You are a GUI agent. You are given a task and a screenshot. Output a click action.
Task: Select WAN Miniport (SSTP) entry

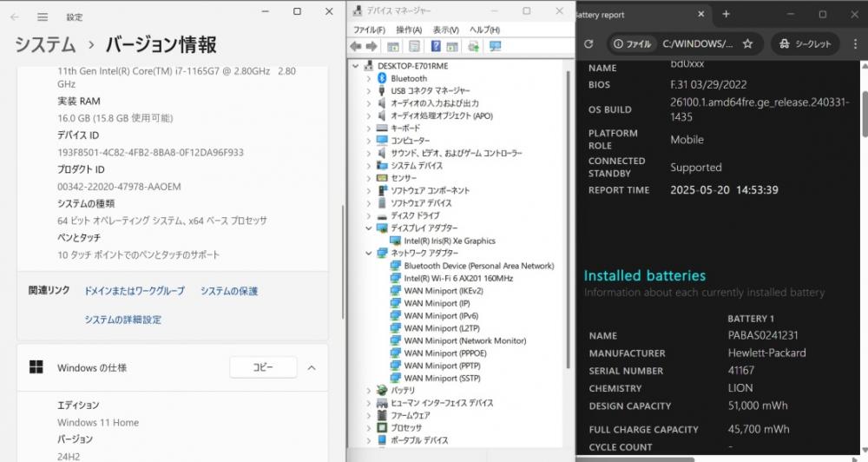(442, 378)
